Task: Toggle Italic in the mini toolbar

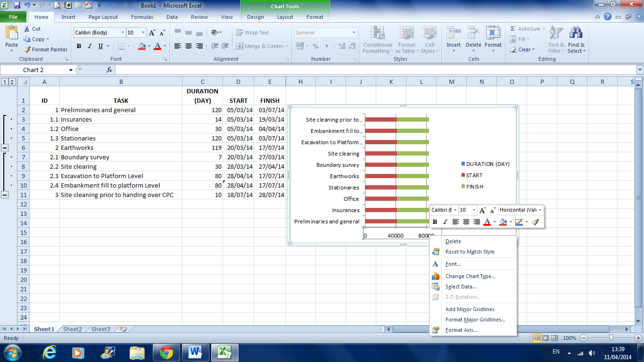Action: tap(445, 222)
